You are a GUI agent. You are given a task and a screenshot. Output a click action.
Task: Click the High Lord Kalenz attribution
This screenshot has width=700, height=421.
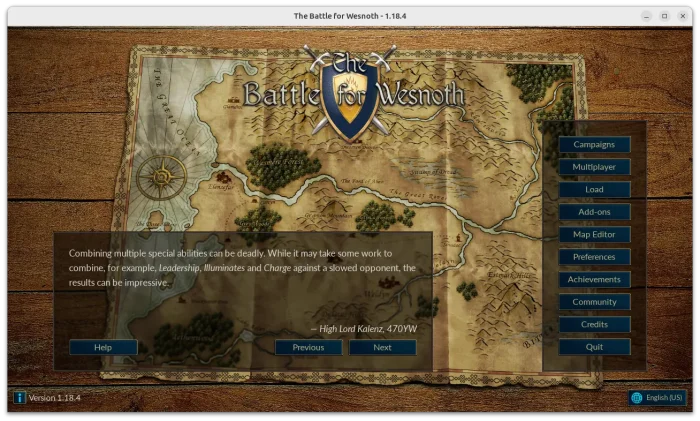click(x=363, y=329)
